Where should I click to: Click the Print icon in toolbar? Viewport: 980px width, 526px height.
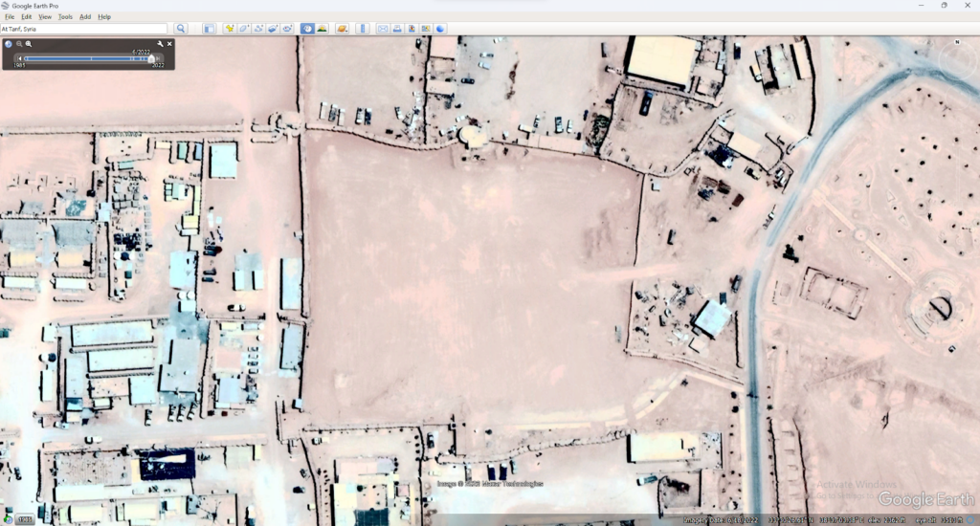[397, 29]
